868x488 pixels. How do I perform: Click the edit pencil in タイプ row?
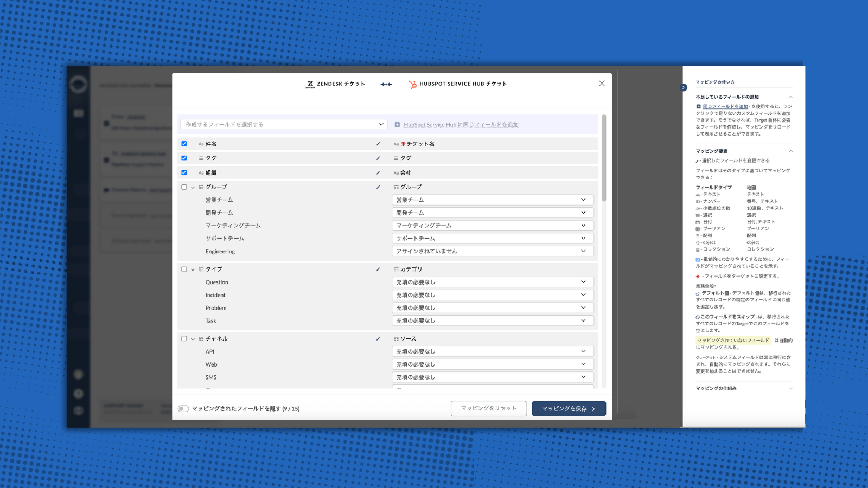point(378,269)
